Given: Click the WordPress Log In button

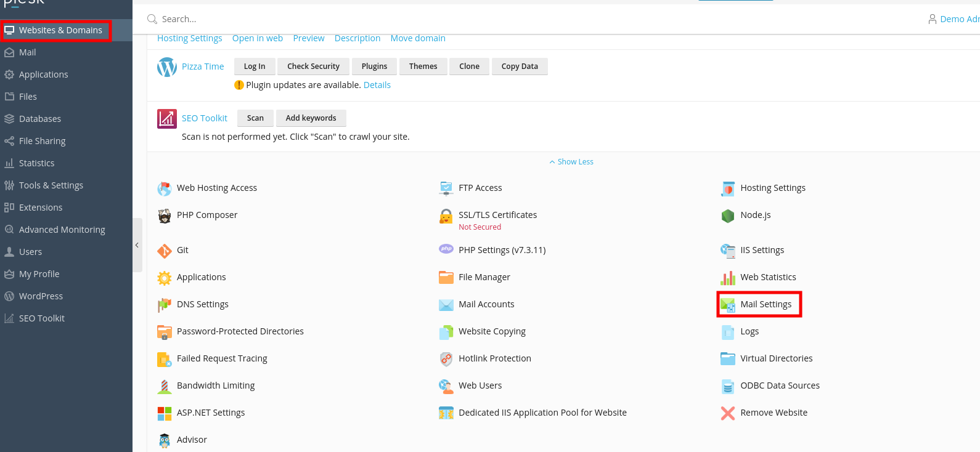Looking at the screenshot, I should [x=255, y=67].
